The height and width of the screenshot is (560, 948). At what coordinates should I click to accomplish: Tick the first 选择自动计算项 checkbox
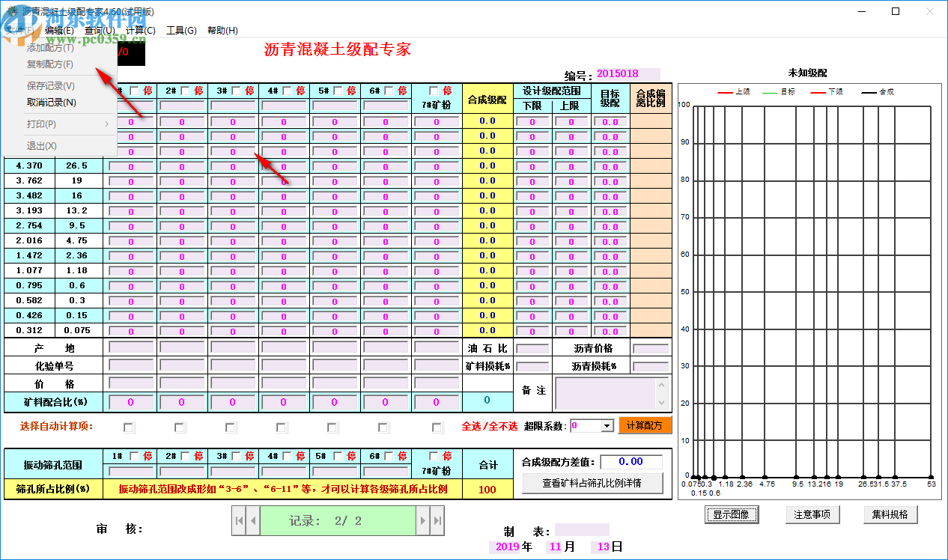pyautogui.click(x=128, y=427)
